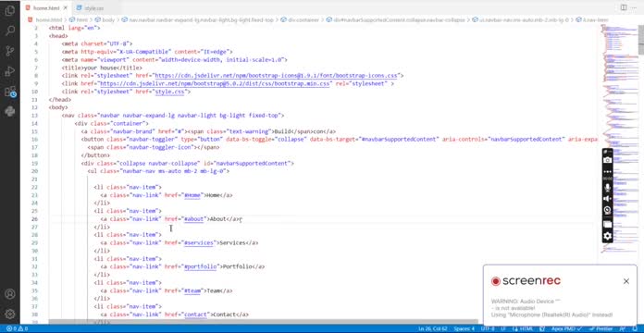The image size is (644, 333).
Task: Close the home.html editor tab
Action: (x=65, y=7)
